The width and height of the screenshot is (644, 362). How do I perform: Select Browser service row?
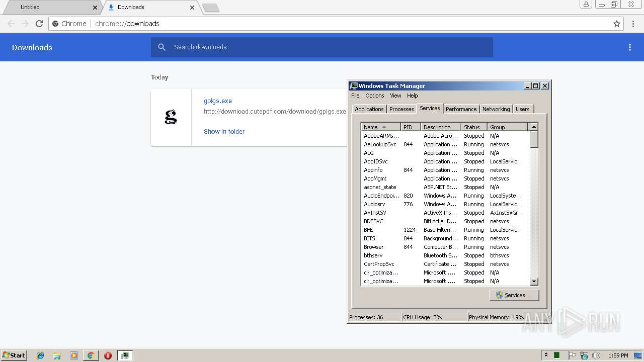coord(445,247)
